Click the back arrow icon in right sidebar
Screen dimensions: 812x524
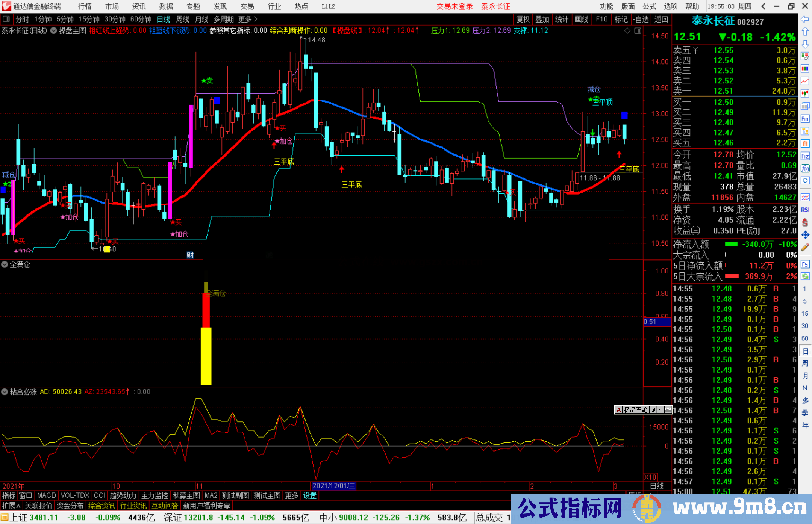(x=805, y=19)
